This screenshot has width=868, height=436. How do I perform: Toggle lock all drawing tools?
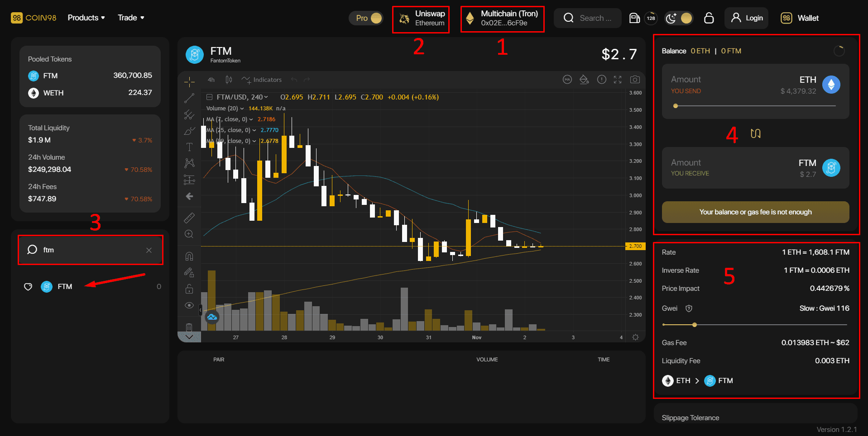pyautogui.click(x=189, y=289)
